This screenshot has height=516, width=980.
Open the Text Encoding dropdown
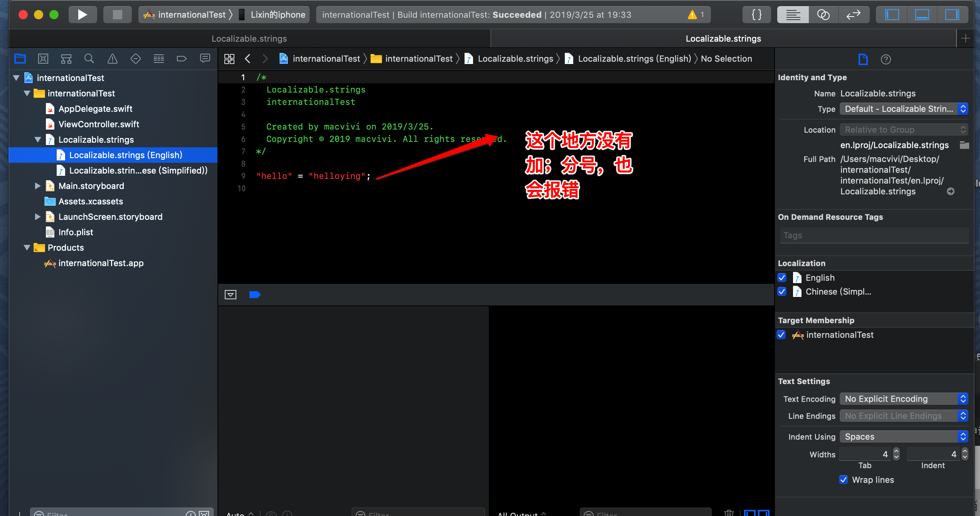pos(904,399)
